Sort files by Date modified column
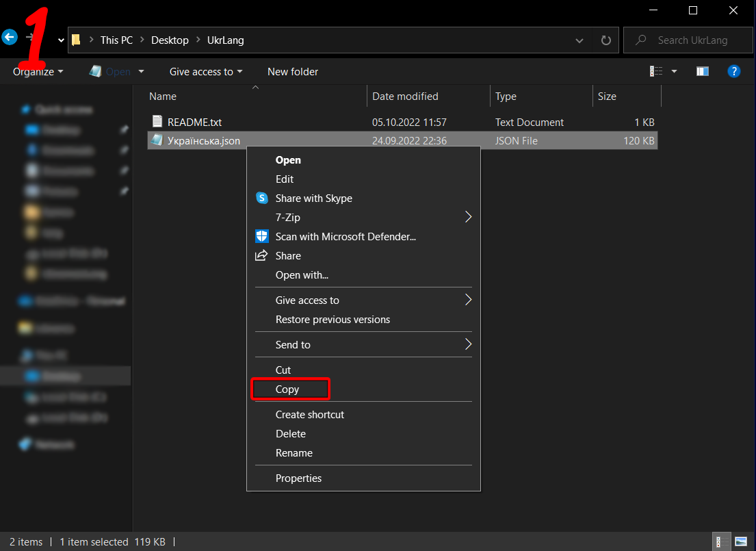The width and height of the screenshot is (756, 551). pos(405,97)
